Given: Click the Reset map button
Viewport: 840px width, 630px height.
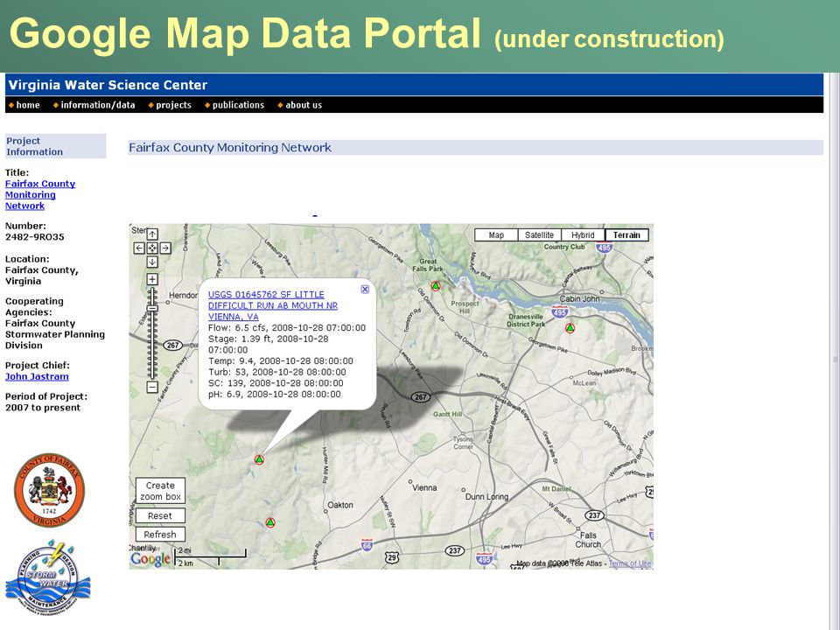Looking at the screenshot, I should point(160,516).
